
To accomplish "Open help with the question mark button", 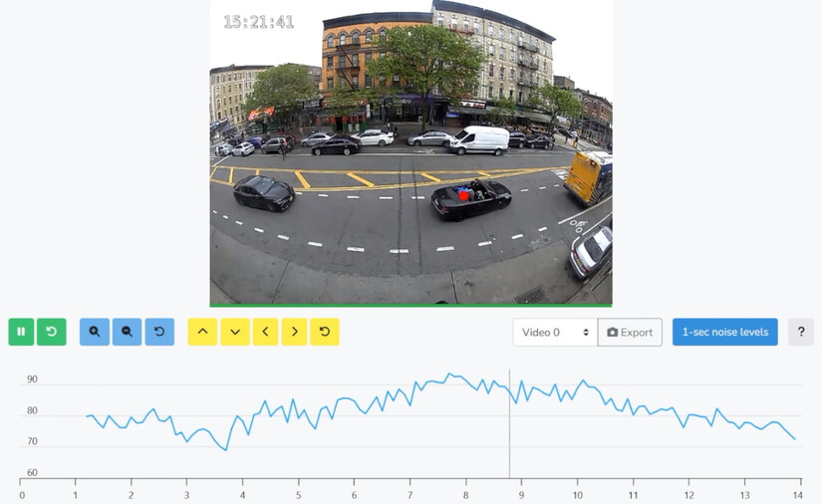I will tap(800, 332).
